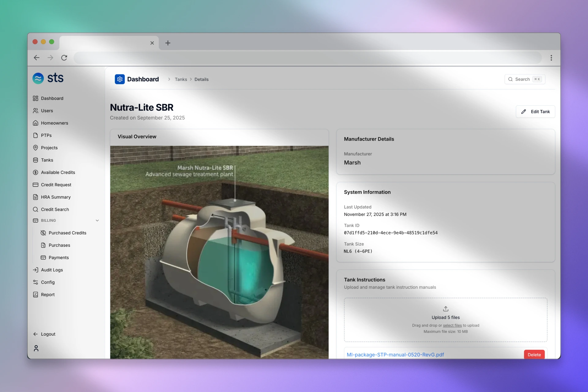Reload the page in the browser

click(x=64, y=58)
